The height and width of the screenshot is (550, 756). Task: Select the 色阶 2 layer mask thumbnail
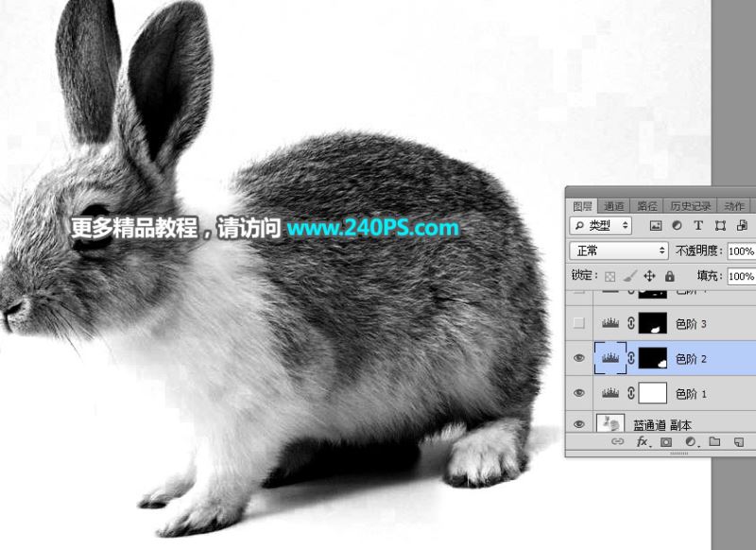pyautogui.click(x=653, y=358)
